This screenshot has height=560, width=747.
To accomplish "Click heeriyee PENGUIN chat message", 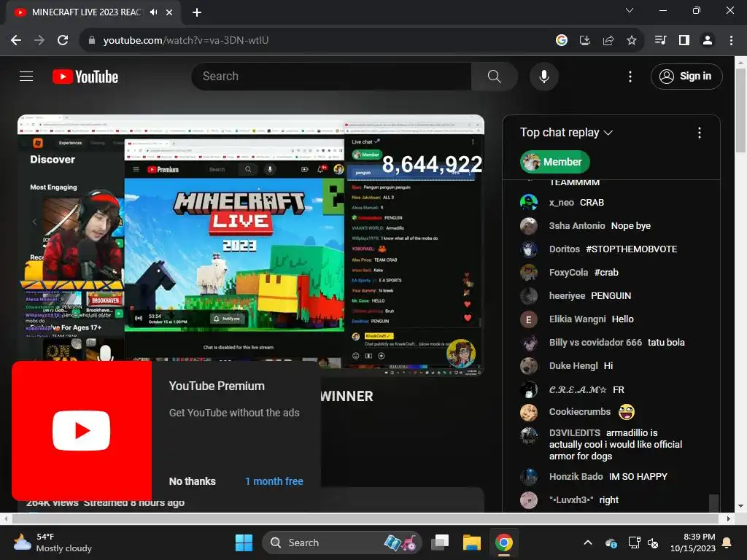I will point(589,296).
